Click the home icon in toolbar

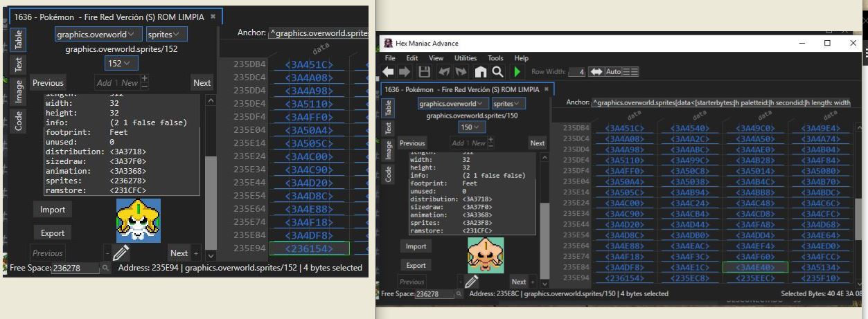480,71
